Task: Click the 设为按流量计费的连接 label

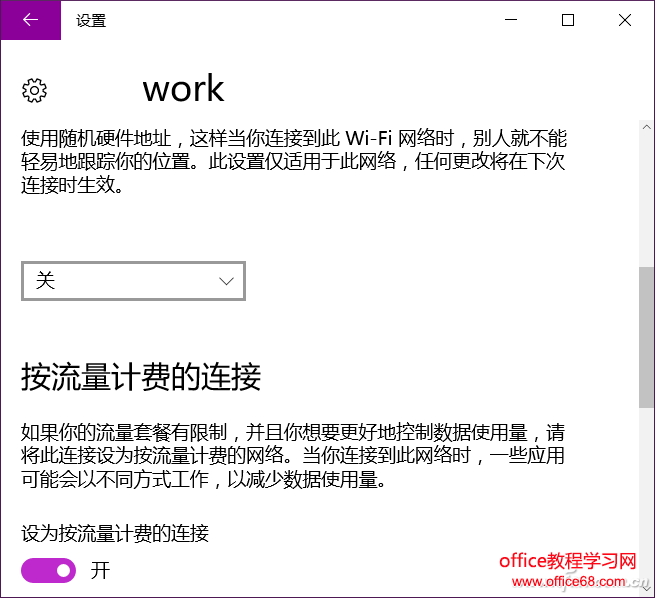Action: click(115, 533)
